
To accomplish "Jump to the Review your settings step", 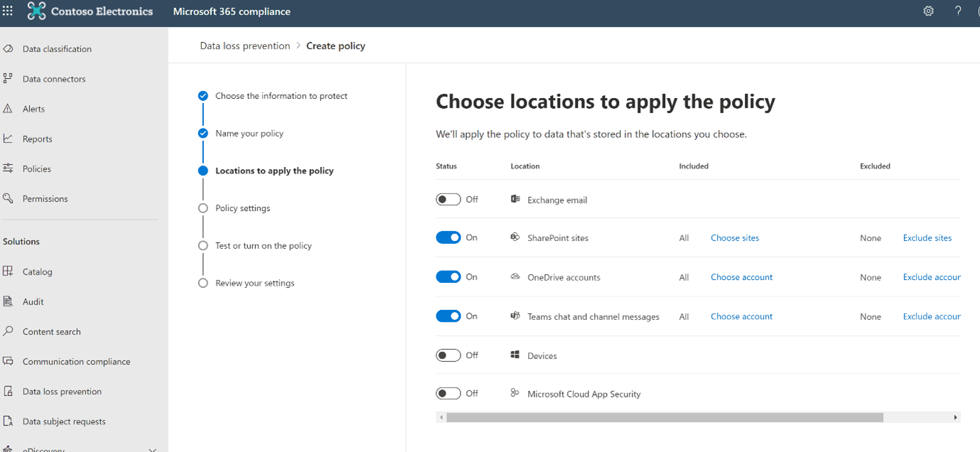I will pos(254,283).
